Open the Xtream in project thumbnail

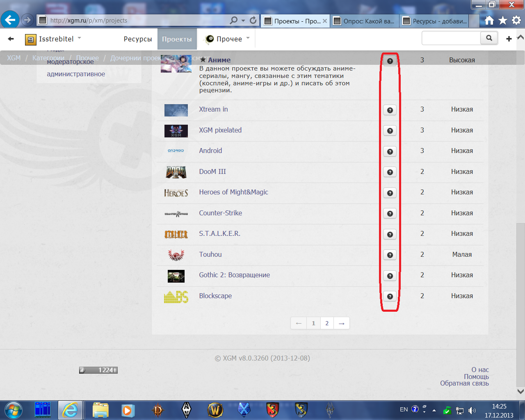(x=176, y=110)
